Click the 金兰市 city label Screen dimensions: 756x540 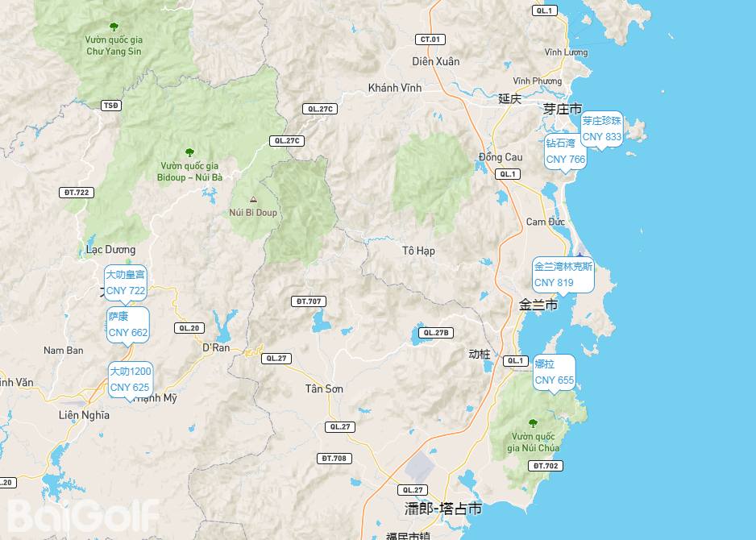coord(538,305)
